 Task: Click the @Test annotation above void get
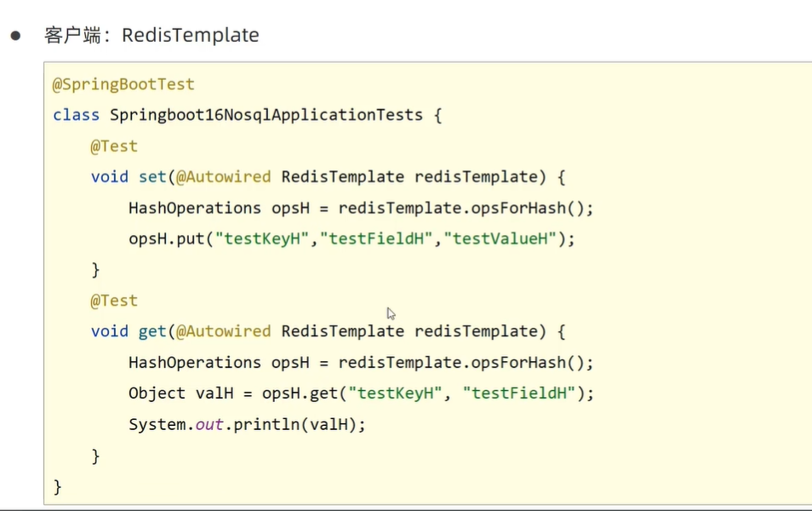[x=114, y=301]
